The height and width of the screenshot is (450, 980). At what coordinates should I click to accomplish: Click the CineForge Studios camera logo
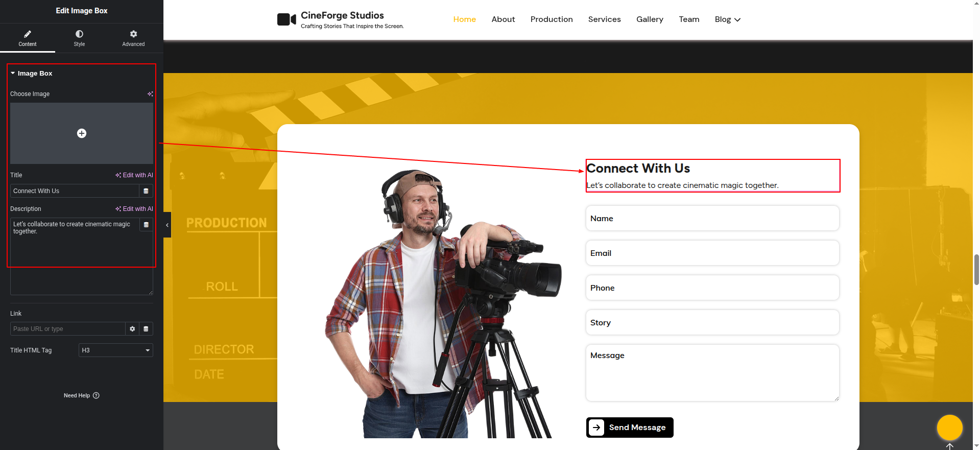286,19
